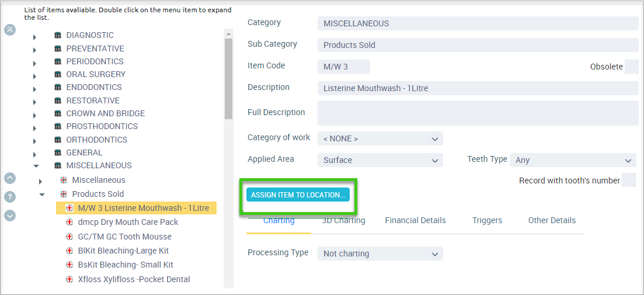644x295 pixels.
Task: Collapse the MISCELLANEOUS tree node arrow
Action: [x=36, y=166]
